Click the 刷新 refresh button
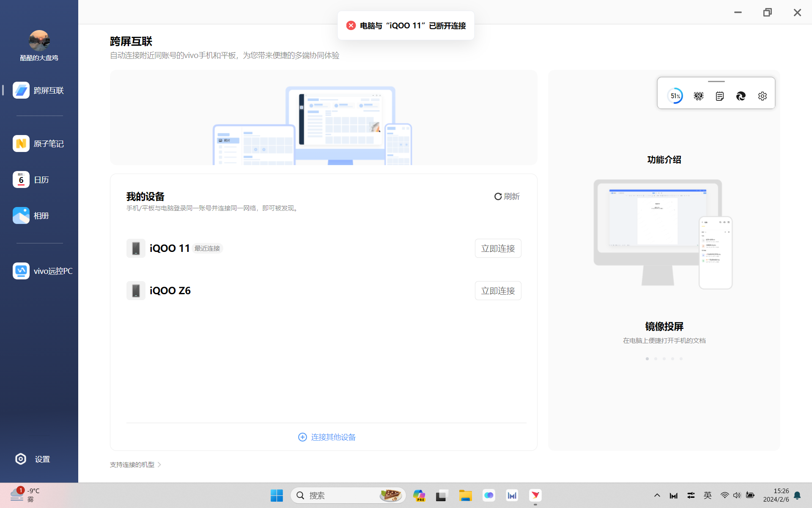The height and width of the screenshot is (508, 812). pyautogui.click(x=507, y=196)
